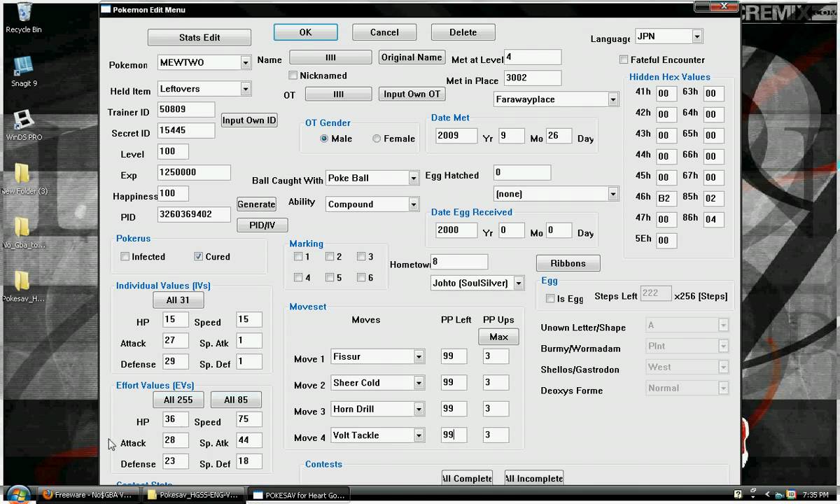The width and height of the screenshot is (840, 504).
Task: Click the Happiness field
Action: (x=172, y=193)
